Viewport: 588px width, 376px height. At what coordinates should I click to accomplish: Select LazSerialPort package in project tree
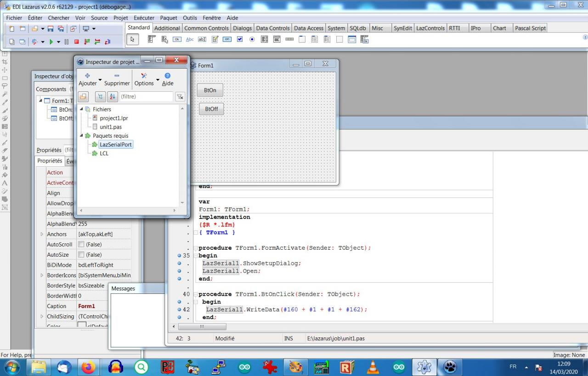point(116,145)
